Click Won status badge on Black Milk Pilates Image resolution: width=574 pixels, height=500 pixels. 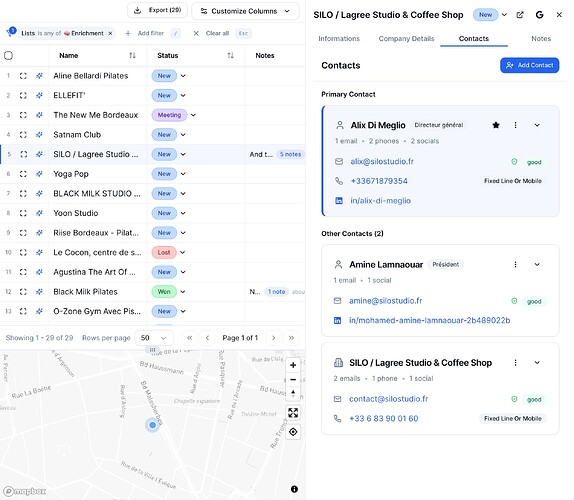tap(164, 292)
